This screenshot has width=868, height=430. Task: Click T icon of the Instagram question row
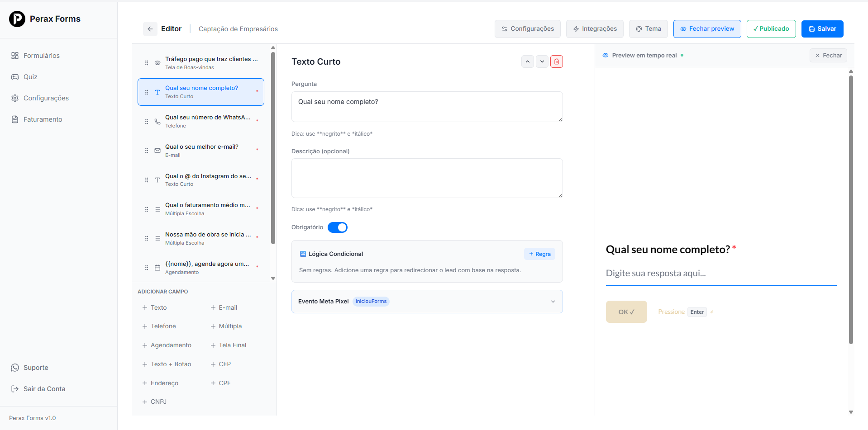point(157,180)
